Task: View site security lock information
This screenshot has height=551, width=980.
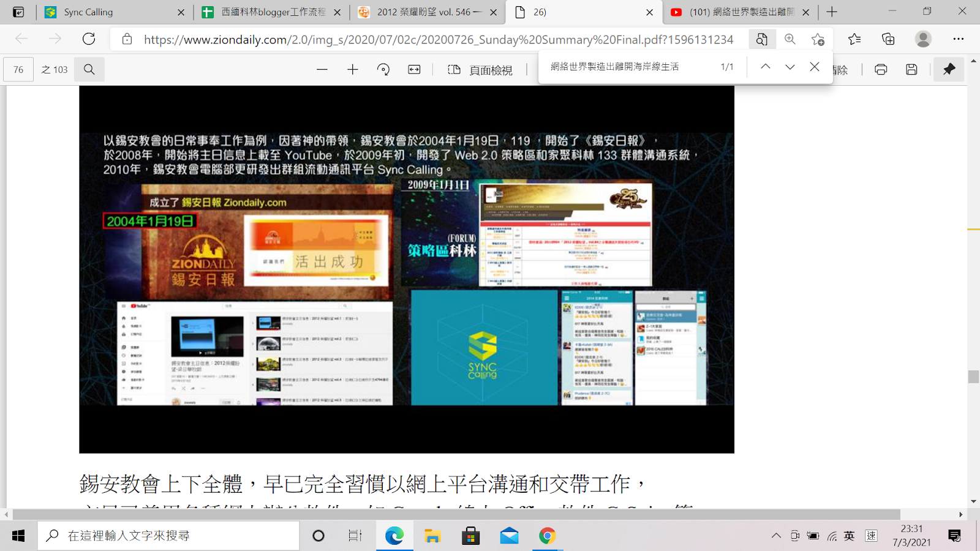Action: (127, 39)
